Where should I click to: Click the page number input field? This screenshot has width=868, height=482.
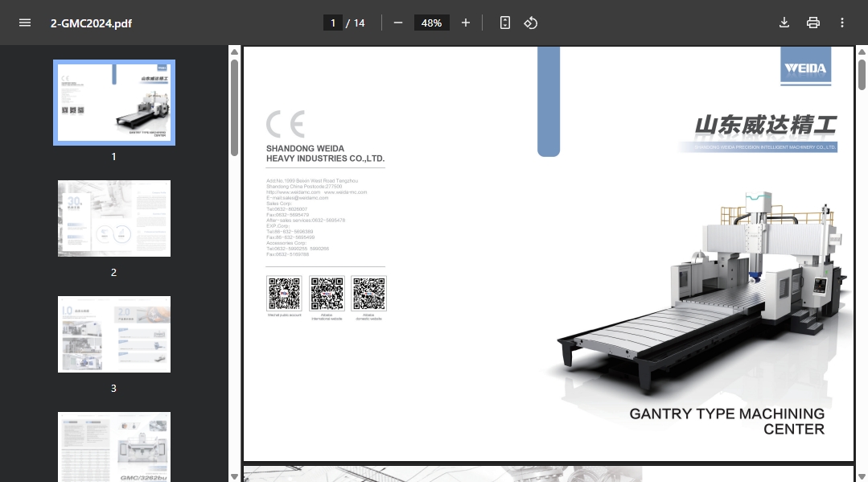tap(333, 23)
